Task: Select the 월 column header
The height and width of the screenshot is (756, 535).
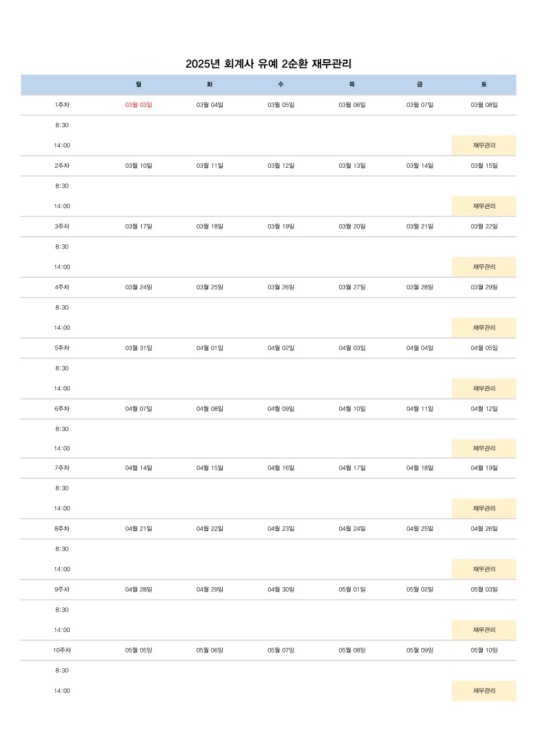Action: [x=139, y=85]
